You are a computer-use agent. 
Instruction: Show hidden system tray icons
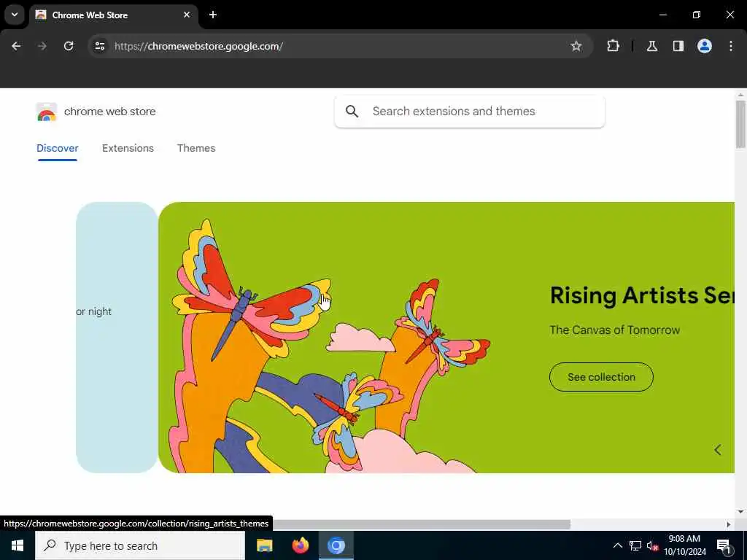(617, 545)
